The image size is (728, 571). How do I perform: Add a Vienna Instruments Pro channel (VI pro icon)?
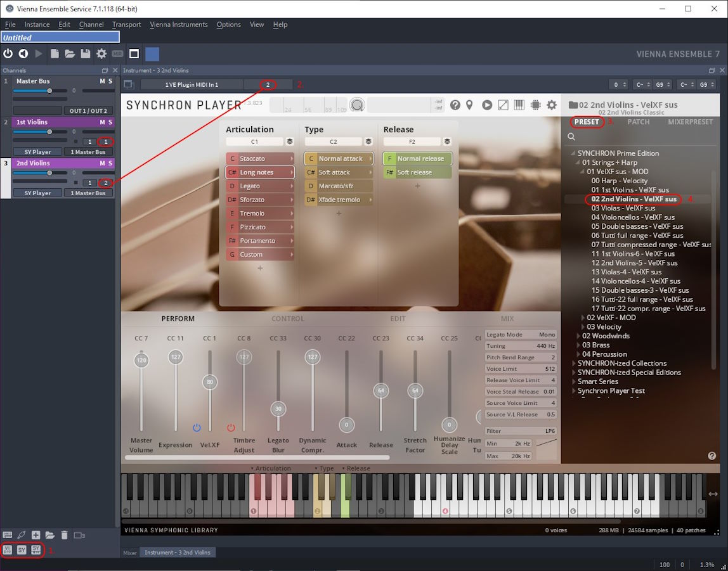[x=8, y=549]
